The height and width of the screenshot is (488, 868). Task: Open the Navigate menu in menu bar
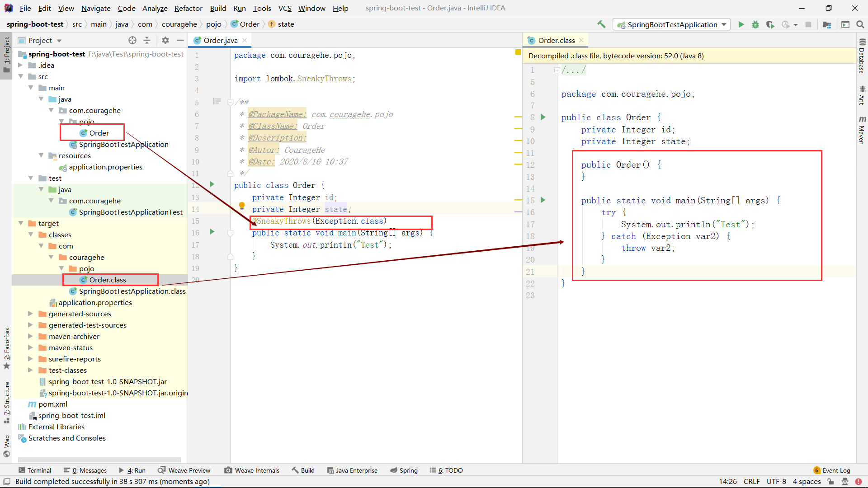pos(95,8)
